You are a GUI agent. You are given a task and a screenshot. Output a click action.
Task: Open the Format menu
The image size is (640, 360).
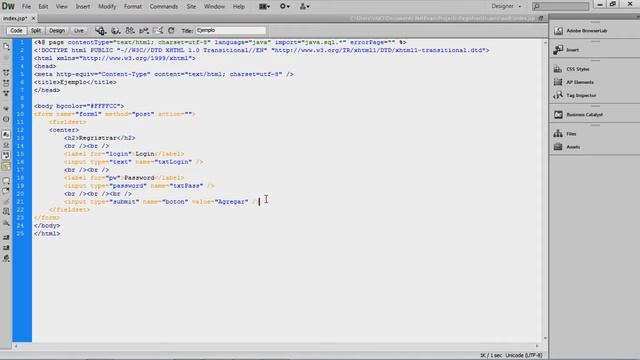133,7
